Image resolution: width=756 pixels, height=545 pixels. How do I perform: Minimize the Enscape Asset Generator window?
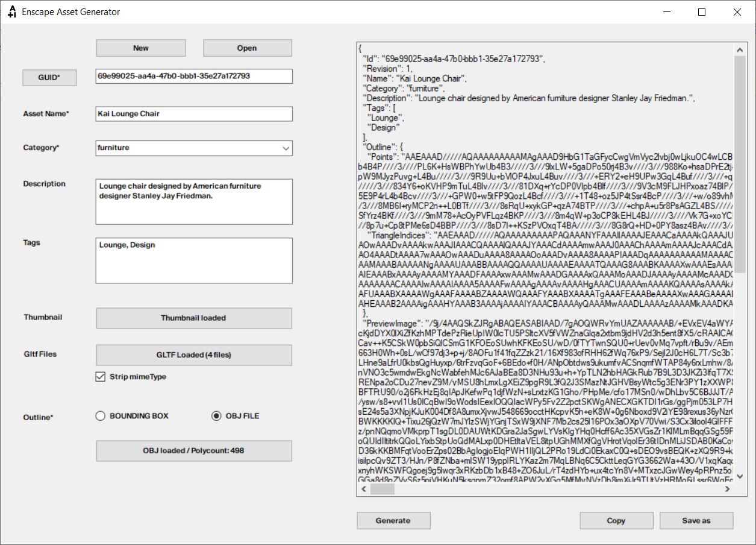click(x=667, y=12)
